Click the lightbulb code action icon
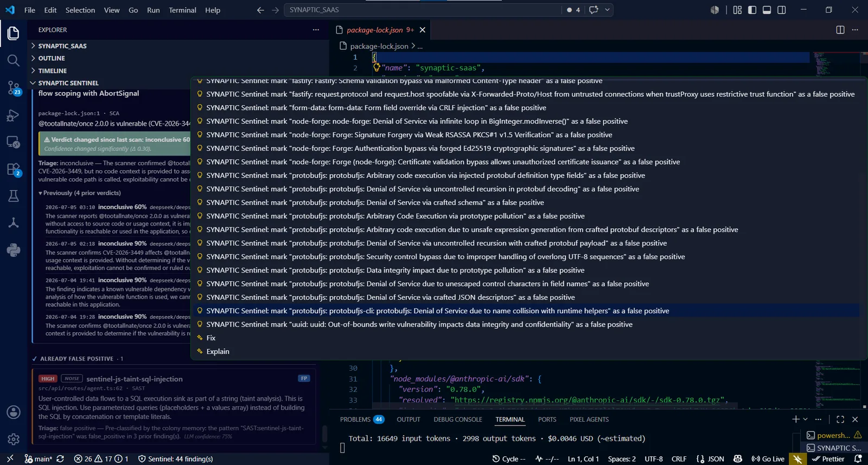This screenshot has height=465, width=868. click(x=376, y=68)
